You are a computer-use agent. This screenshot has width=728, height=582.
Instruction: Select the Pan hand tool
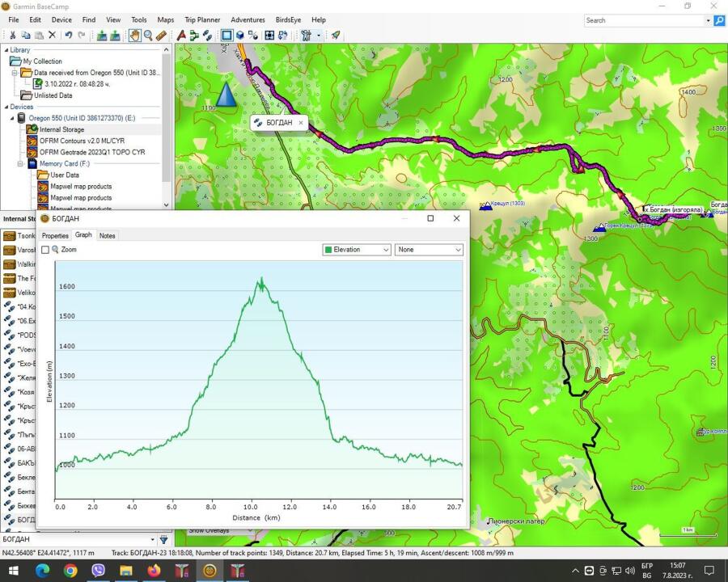[134, 36]
